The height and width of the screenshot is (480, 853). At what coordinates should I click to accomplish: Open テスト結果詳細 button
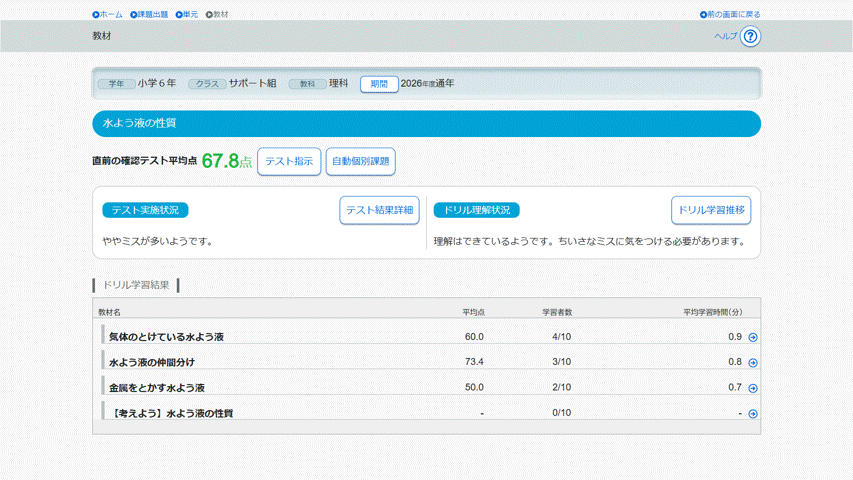[379, 210]
